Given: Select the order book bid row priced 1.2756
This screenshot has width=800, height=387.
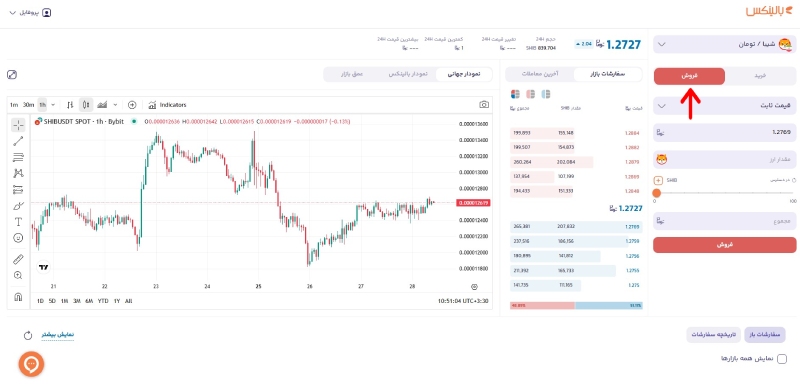Looking at the screenshot, I should point(576,256).
